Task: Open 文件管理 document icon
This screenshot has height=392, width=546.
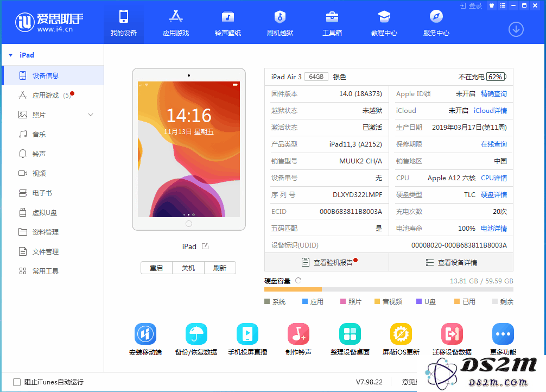Action: pos(23,251)
